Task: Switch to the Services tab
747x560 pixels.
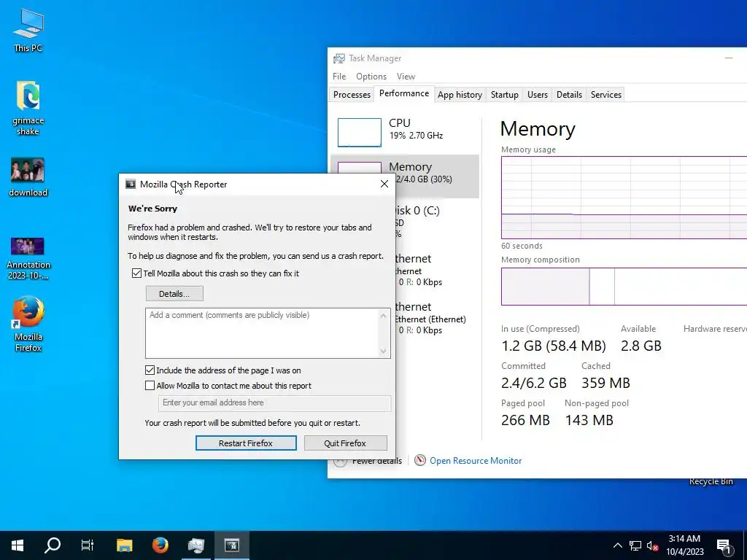Action: point(606,95)
